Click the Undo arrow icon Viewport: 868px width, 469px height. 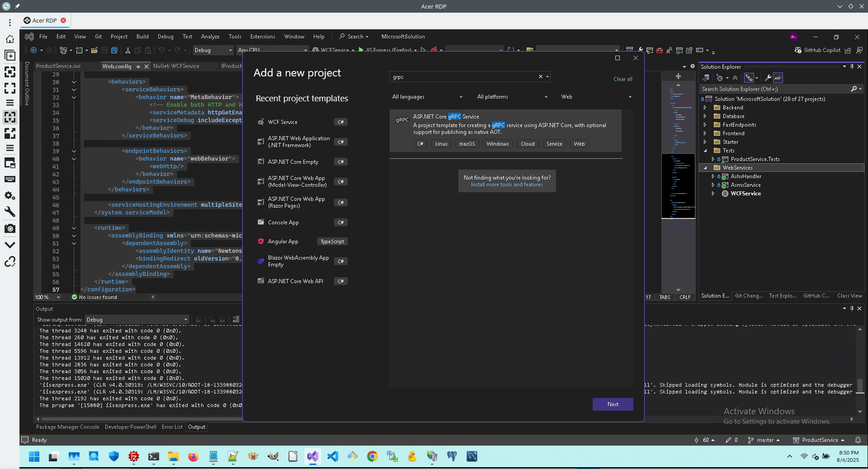(161, 50)
